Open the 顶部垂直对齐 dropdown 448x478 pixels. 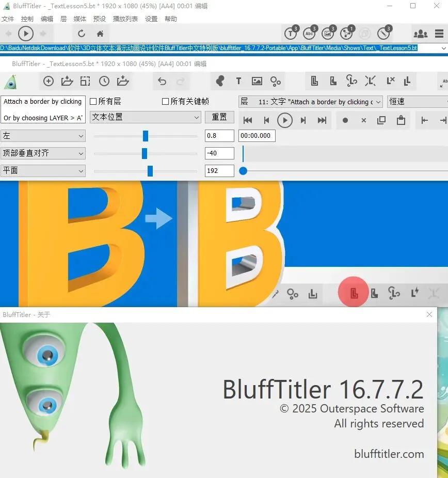(43, 153)
